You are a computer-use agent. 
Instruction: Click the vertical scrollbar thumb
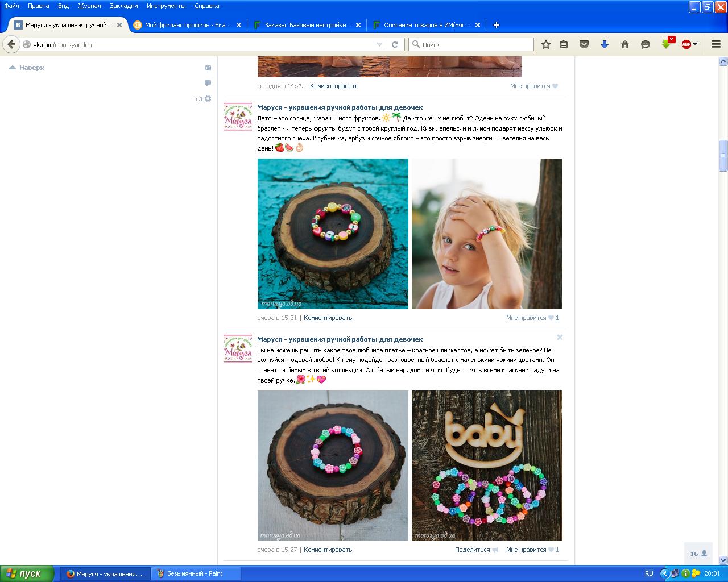723,155
